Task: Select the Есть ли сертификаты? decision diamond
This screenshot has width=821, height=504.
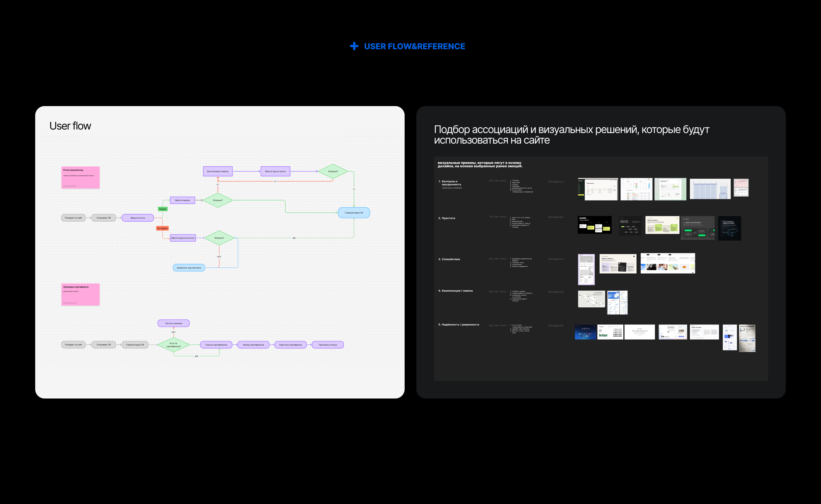Action: point(173,345)
